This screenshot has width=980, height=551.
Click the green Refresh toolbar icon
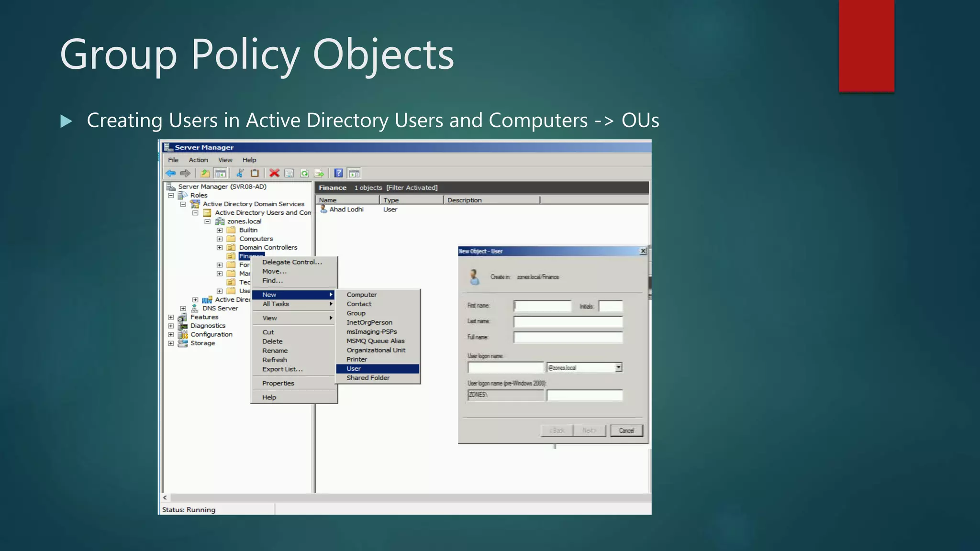[x=304, y=173]
